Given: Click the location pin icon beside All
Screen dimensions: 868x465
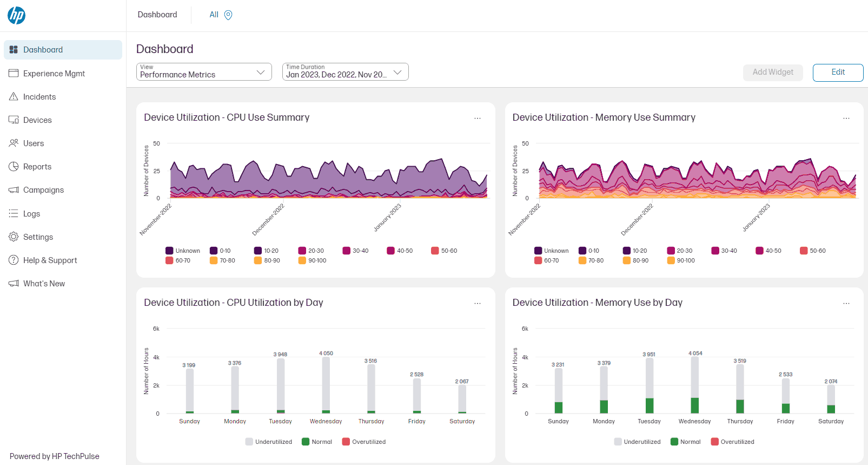Looking at the screenshot, I should click(228, 15).
